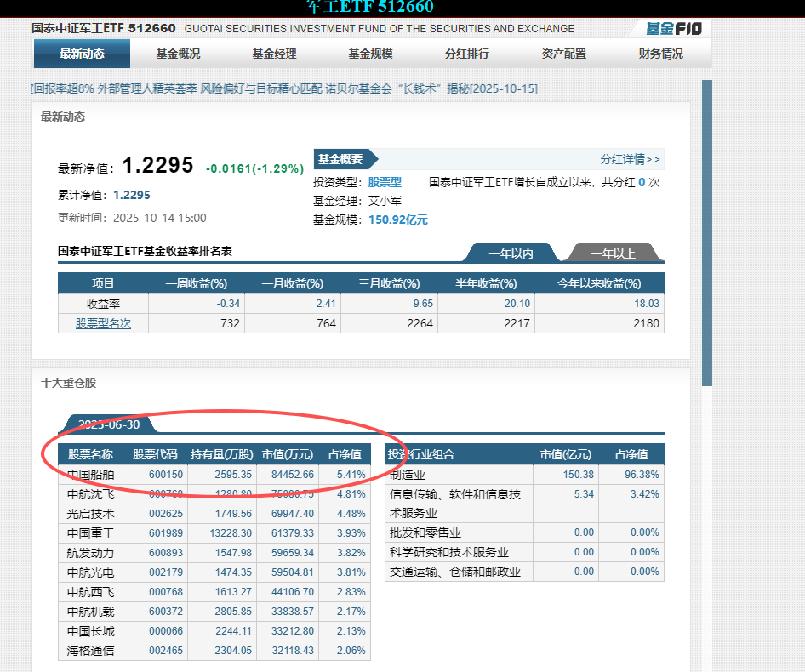Select the 中国长城 stock name
The width and height of the screenshot is (805, 672).
click(x=90, y=631)
